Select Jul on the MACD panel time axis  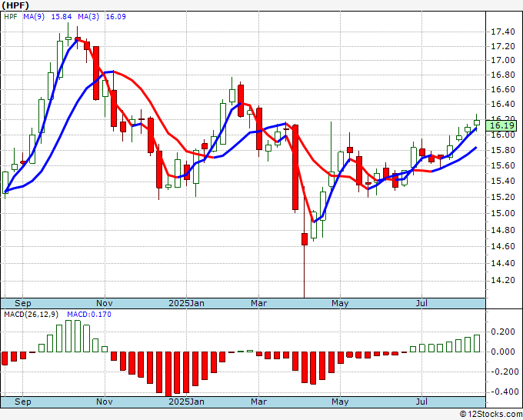422,402
